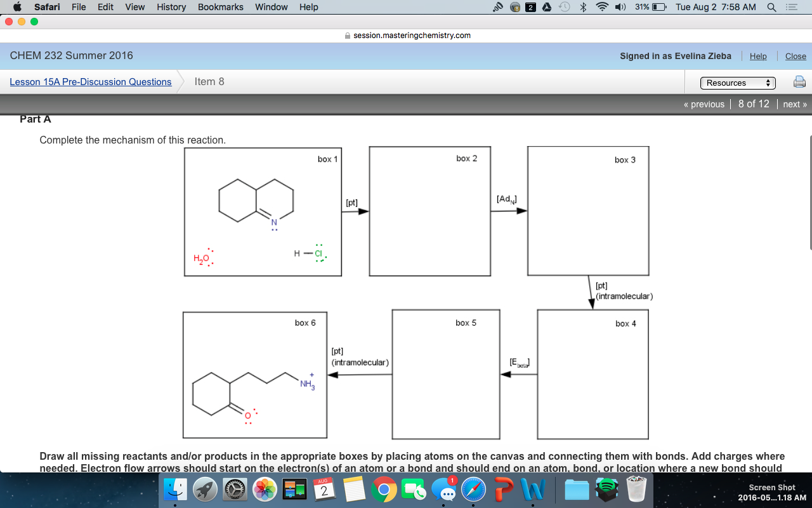Open the History menu
812x508 pixels.
click(x=171, y=7)
